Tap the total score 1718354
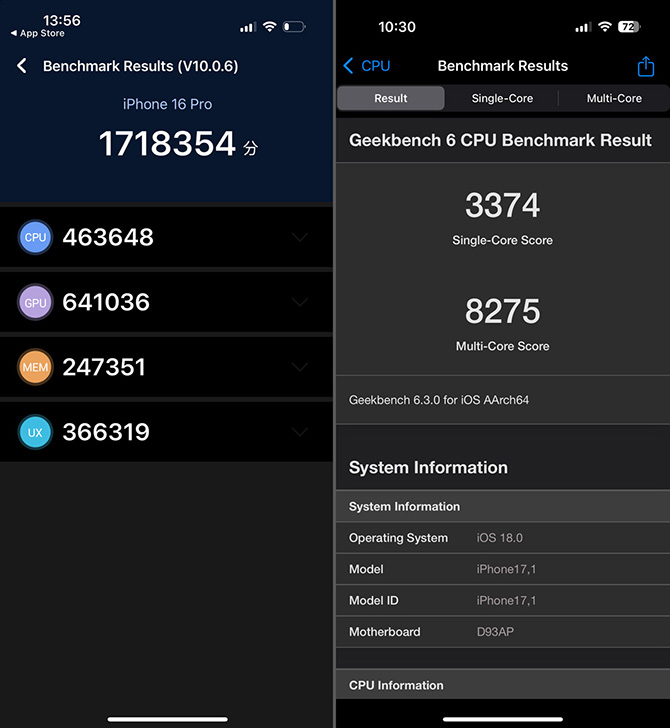This screenshot has width=670, height=728. coord(167,143)
